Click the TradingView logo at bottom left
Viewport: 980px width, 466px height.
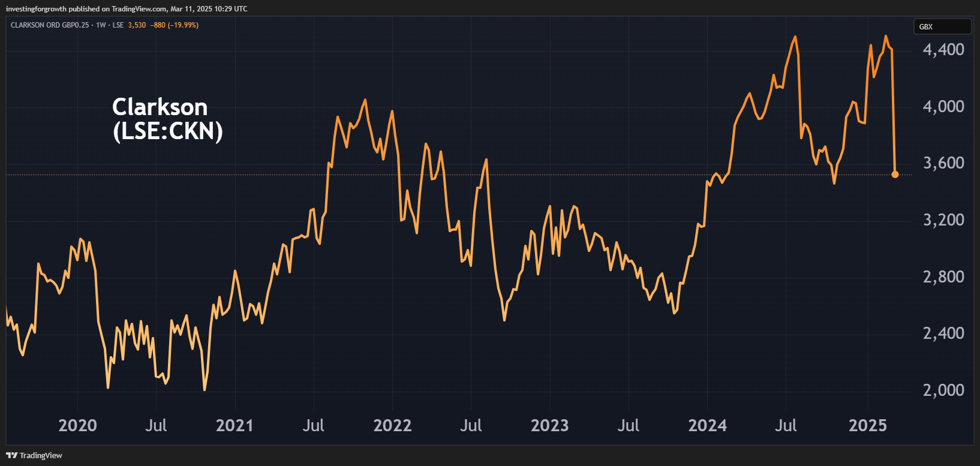pos(34,455)
